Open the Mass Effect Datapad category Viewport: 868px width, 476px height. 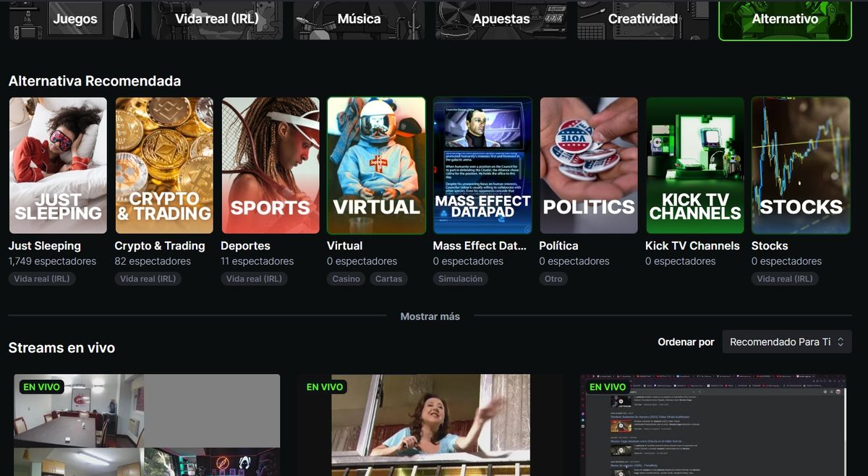[x=482, y=165]
